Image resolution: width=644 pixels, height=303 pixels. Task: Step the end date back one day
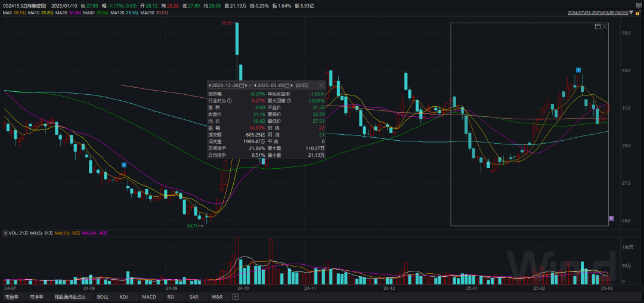point(255,85)
